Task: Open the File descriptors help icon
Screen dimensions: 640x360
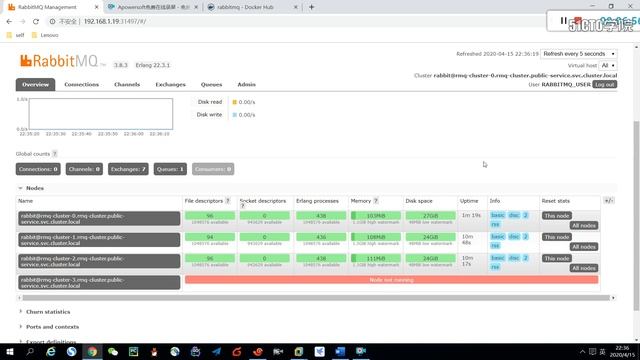Action: (228, 201)
